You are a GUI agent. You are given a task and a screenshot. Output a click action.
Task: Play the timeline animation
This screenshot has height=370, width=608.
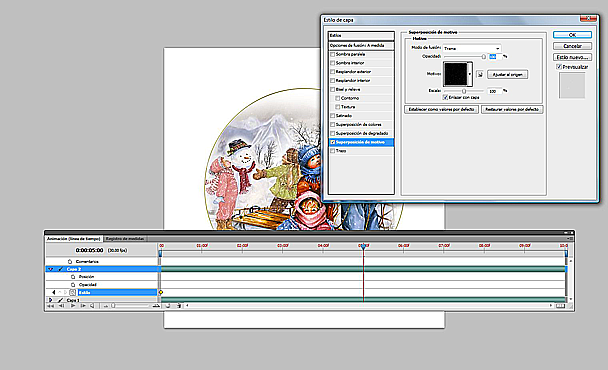pyautogui.click(x=73, y=306)
